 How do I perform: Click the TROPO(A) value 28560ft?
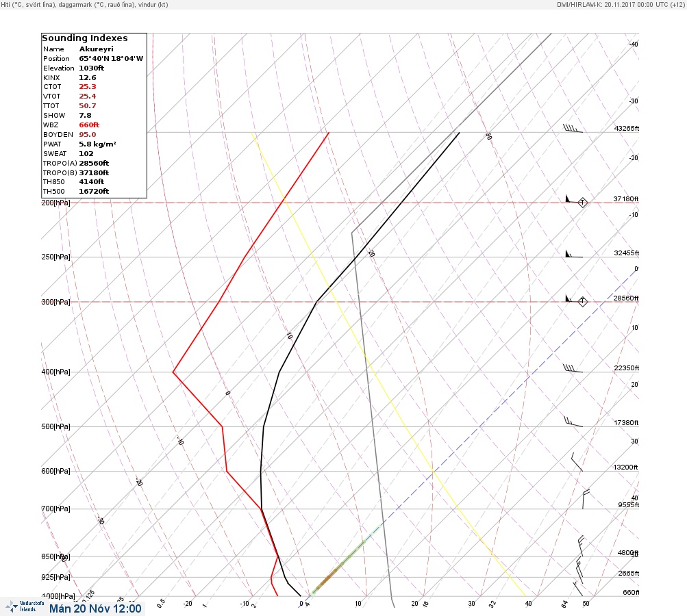pyautogui.click(x=95, y=164)
